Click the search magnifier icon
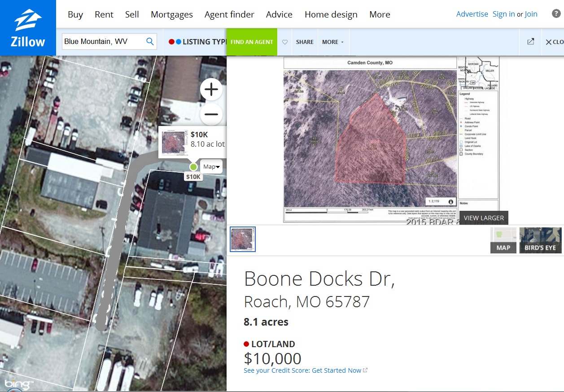The width and height of the screenshot is (564, 392). click(150, 42)
